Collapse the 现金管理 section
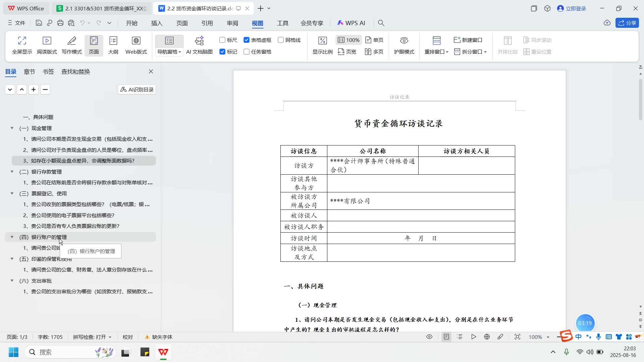 [12, 128]
